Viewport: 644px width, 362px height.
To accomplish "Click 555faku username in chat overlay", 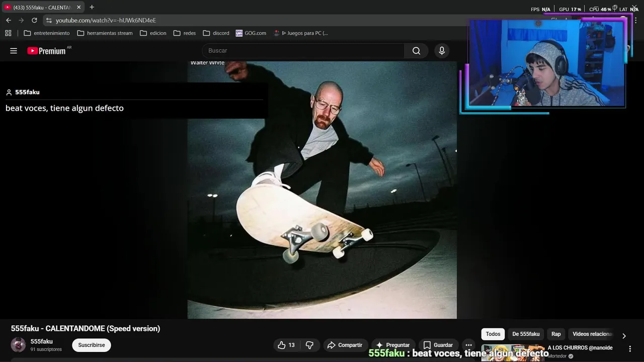I will [x=27, y=92].
